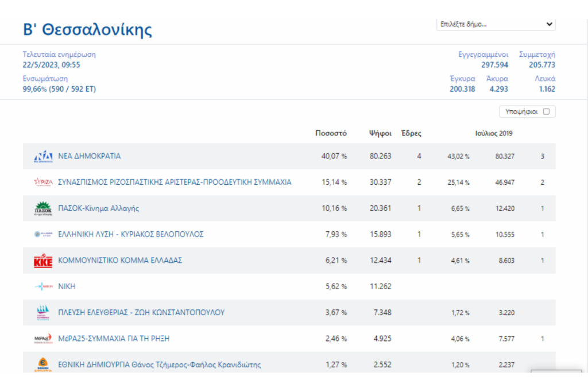Click the Β' Θεσσαλονίκης page heading
The image size is (588, 392).
87,29
